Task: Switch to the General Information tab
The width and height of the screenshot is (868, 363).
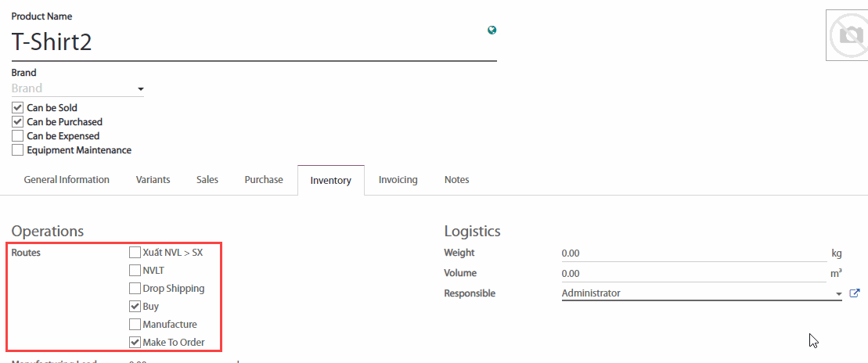Action: 67,180
